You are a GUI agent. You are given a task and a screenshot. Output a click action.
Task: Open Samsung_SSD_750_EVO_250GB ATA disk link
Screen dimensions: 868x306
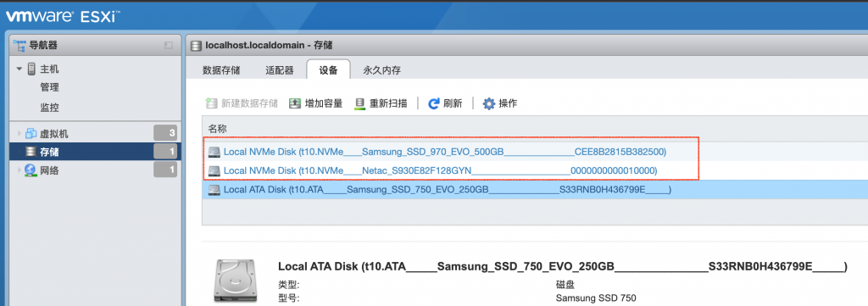point(448,190)
